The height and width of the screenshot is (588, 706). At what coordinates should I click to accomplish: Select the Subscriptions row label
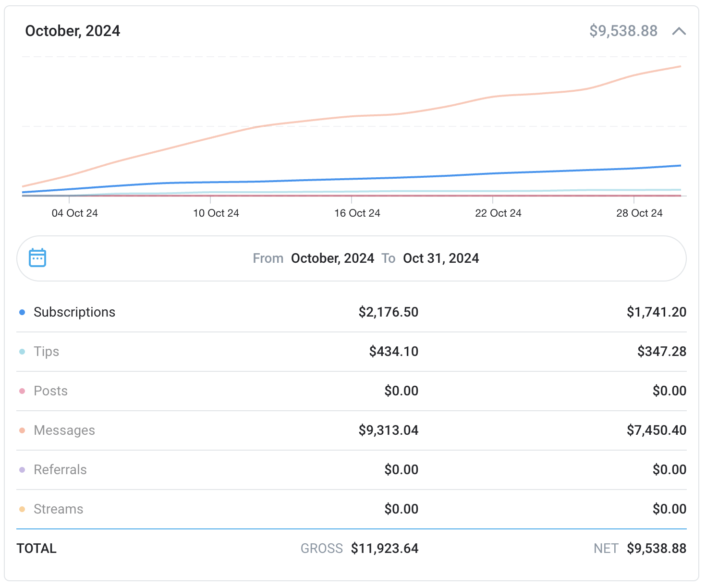point(74,312)
